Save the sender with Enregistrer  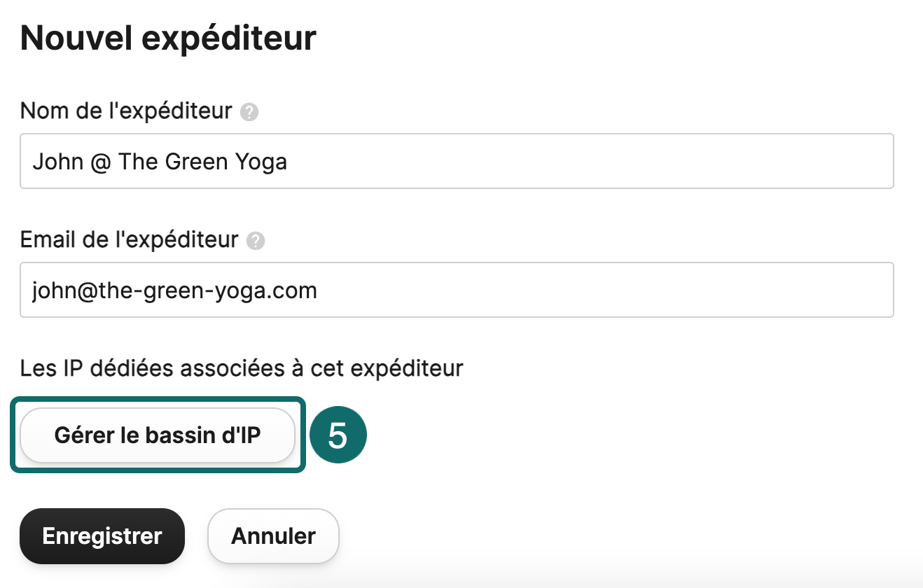pyautogui.click(x=102, y=536)
